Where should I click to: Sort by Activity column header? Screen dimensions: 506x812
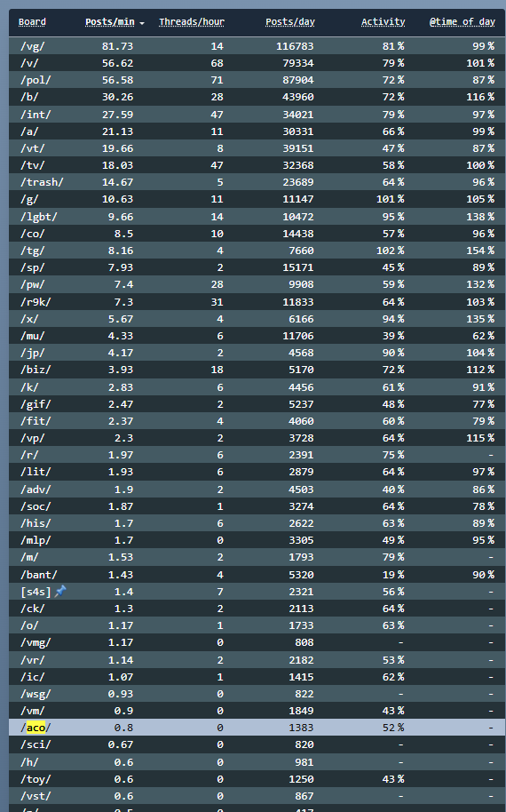tap(383, 21)
